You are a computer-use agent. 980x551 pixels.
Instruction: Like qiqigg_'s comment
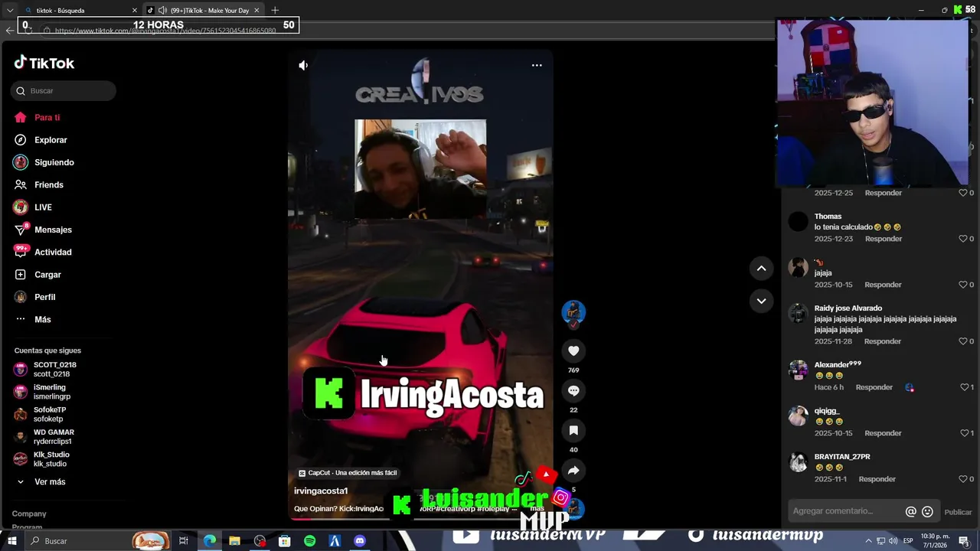pyautogui.click(x=963, y=433)
